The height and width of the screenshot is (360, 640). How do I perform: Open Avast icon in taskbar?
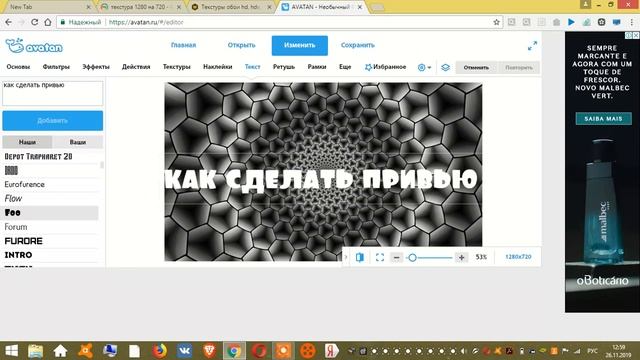[x=85, y=351]
